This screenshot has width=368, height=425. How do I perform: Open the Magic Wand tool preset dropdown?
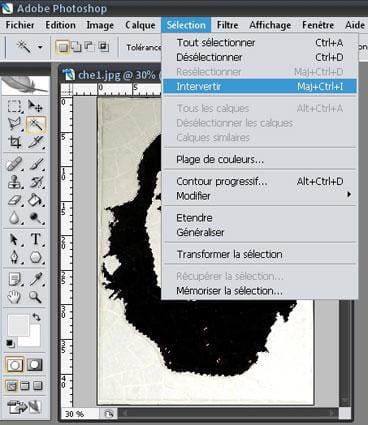click(40, 47)
